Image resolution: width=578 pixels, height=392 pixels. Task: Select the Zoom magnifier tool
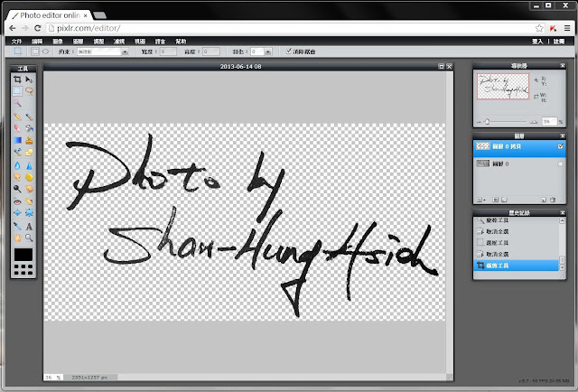pyautogui.click(x=29, y=238)
